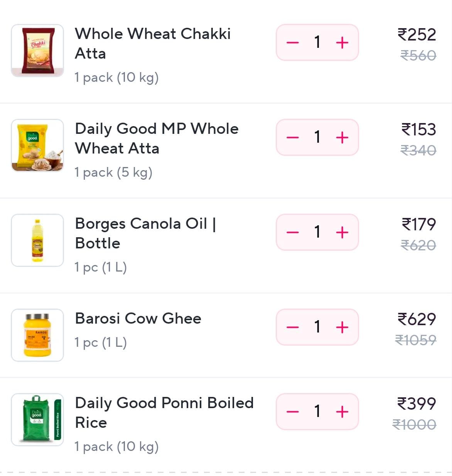This screenshot has height=476, width=452.
Task: Click the ₹629 price of Barosi Ghee
Action: (x=417, y=319)
